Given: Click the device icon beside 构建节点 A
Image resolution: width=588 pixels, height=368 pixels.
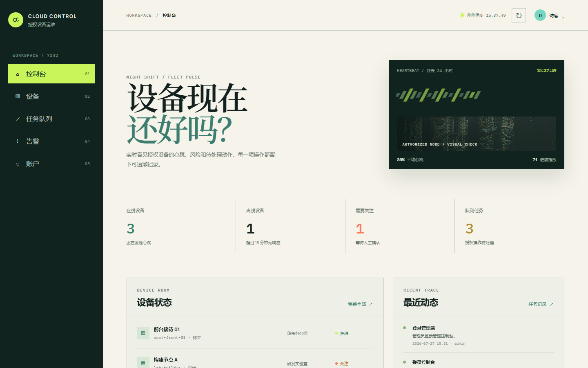Looking at the screenshot, I should pyautogui.click(x=143, y=363).
